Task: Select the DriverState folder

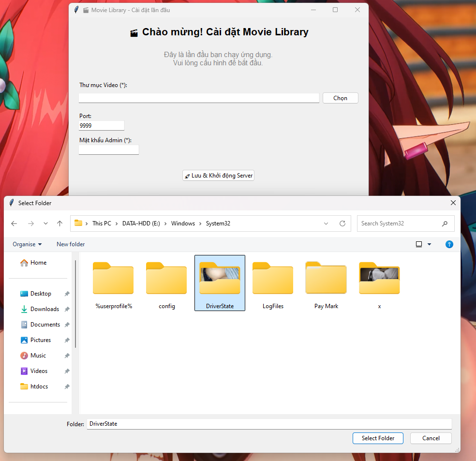Action: click(220, 283)
